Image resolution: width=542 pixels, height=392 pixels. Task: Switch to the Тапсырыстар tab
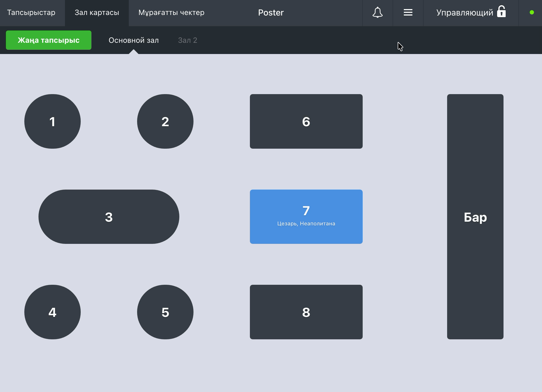pyautogui.click(x=31, y=13)
